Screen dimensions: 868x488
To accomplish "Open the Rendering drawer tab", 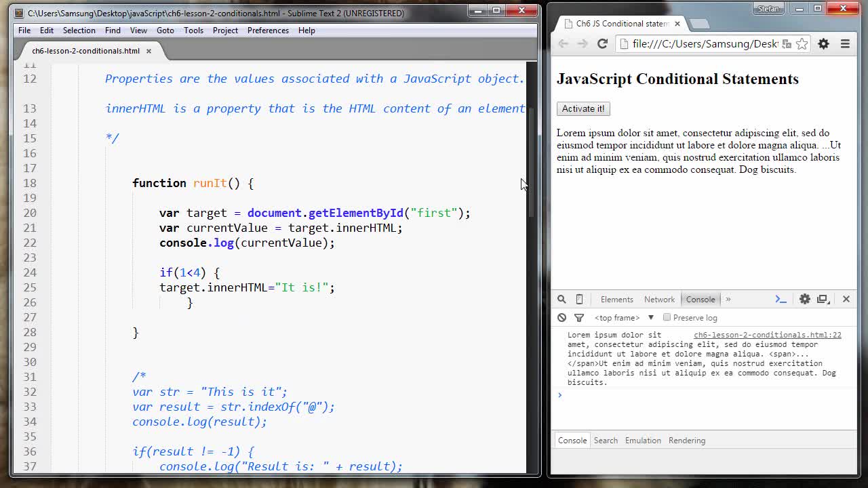I will [687, 441].
